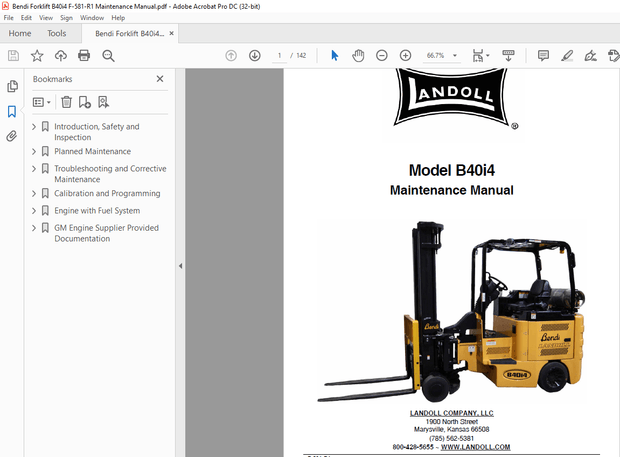
Task: Open Attachments paperclip panel
Action: point(12,136)
